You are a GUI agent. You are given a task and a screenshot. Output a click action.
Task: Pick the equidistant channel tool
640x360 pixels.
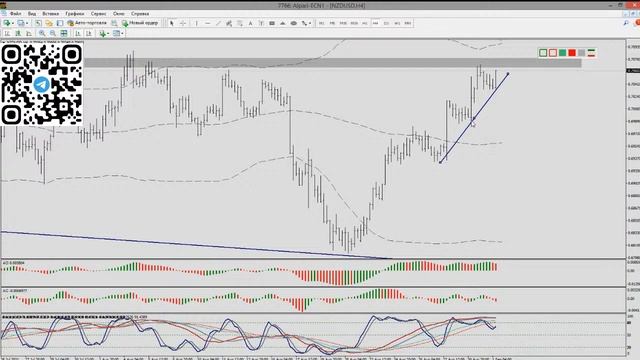click(x=229, y=23)
